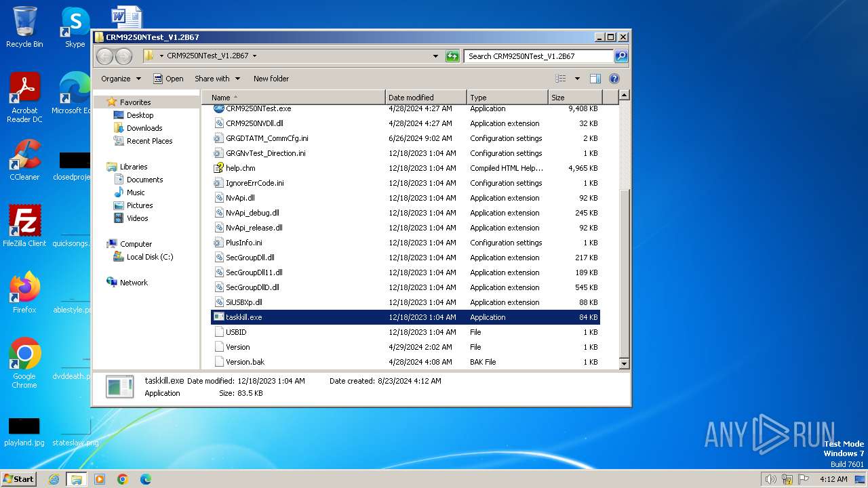Toggle the preview pane button

pos(595,79)
